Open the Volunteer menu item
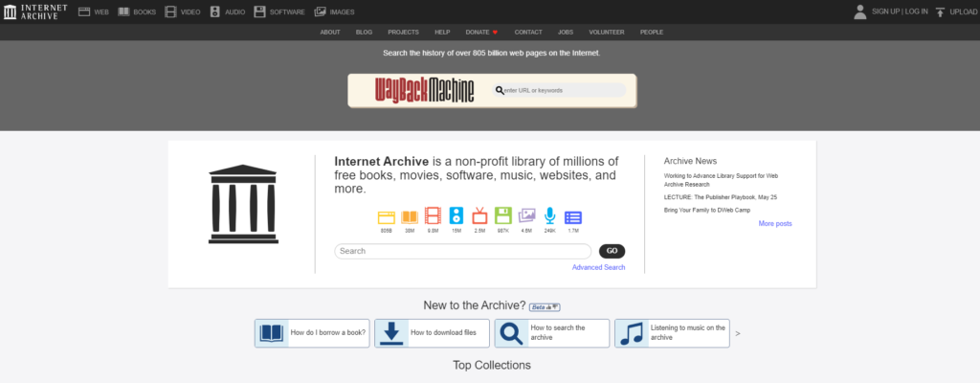980x383 pixels. [606, 32]
